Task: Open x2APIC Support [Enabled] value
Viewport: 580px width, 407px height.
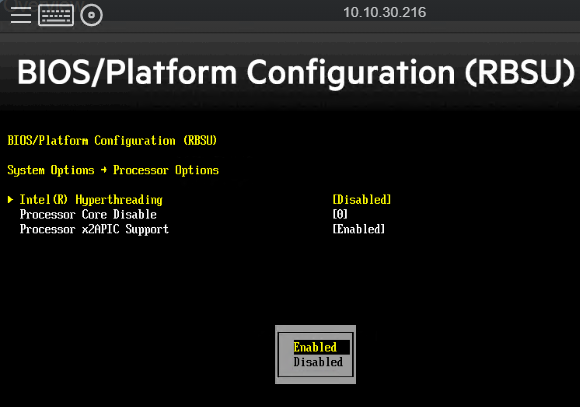Action: [x=359, y=229]
